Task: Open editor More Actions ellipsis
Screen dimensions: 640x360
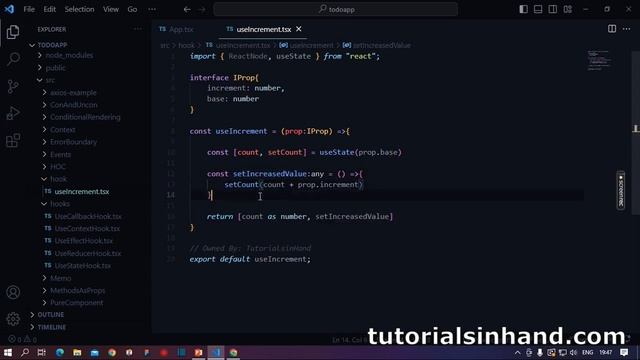Action: [627, 29]
